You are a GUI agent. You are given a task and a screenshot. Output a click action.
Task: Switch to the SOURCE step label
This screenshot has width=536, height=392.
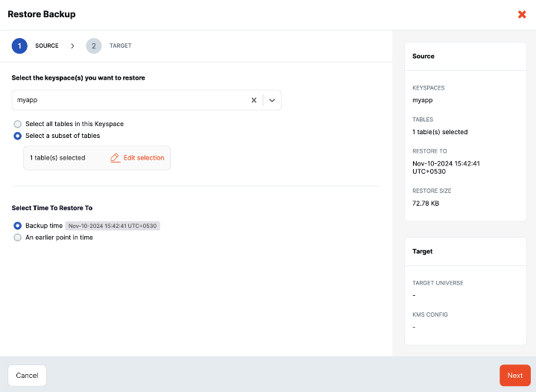(x=47, y=46)
